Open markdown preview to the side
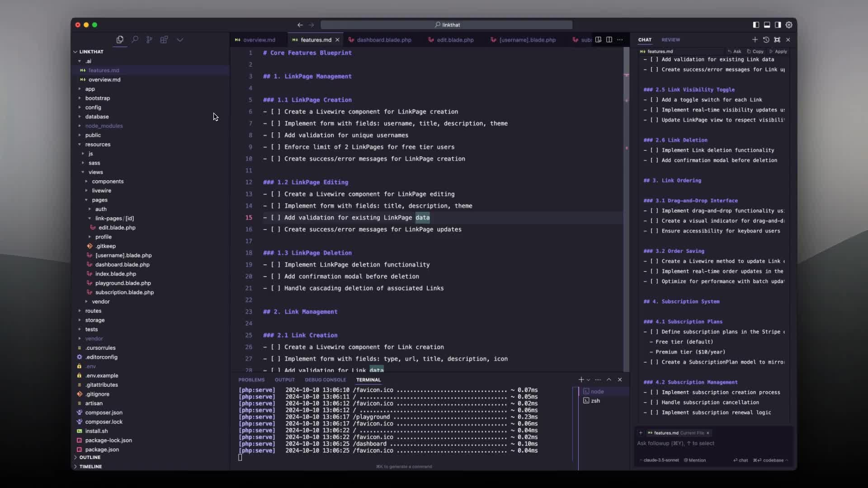Screen dimensions: 868x488 click(598, 40)
